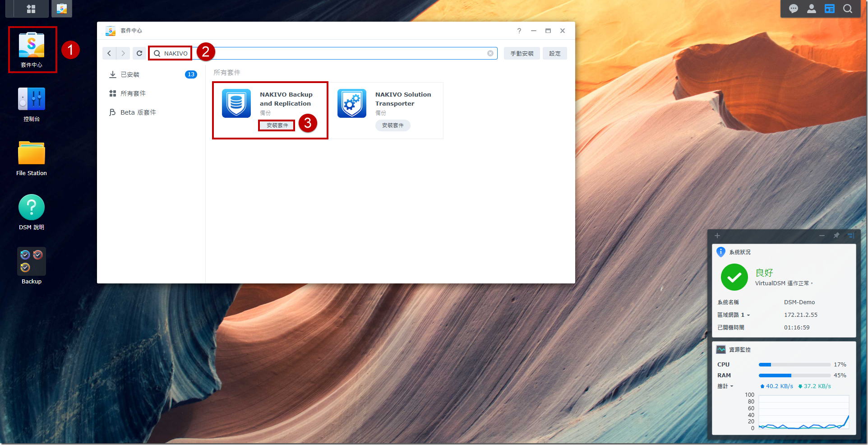Click the VirtualDSM 運作正常 message

coord(784,283)
